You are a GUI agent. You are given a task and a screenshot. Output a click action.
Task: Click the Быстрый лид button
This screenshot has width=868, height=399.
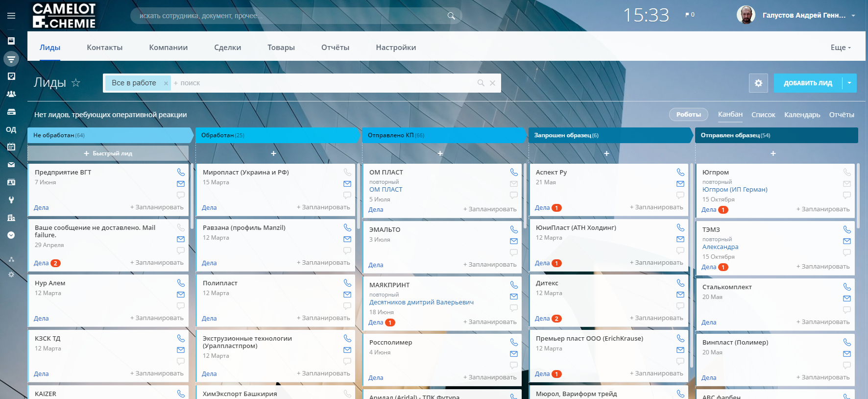(108, 153)
